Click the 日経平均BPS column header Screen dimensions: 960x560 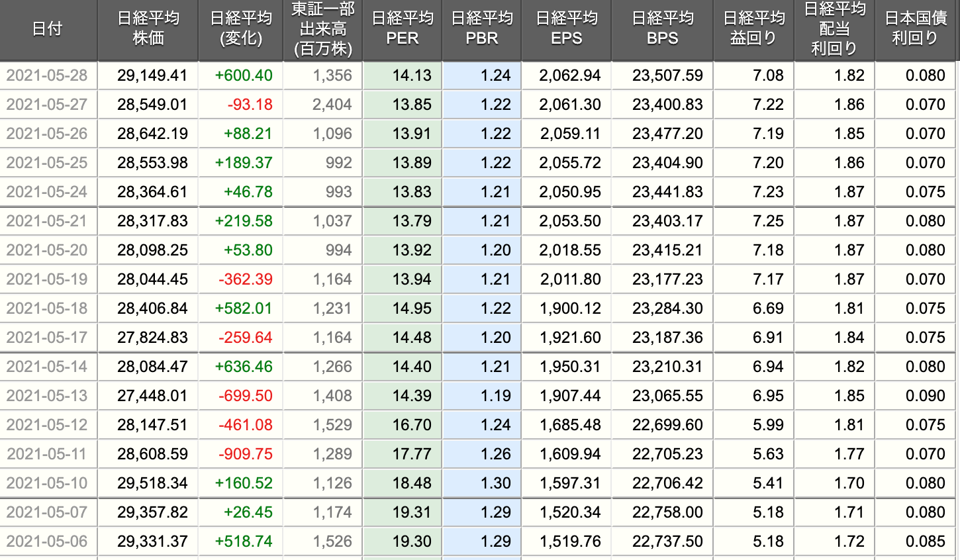coord(662,29)
